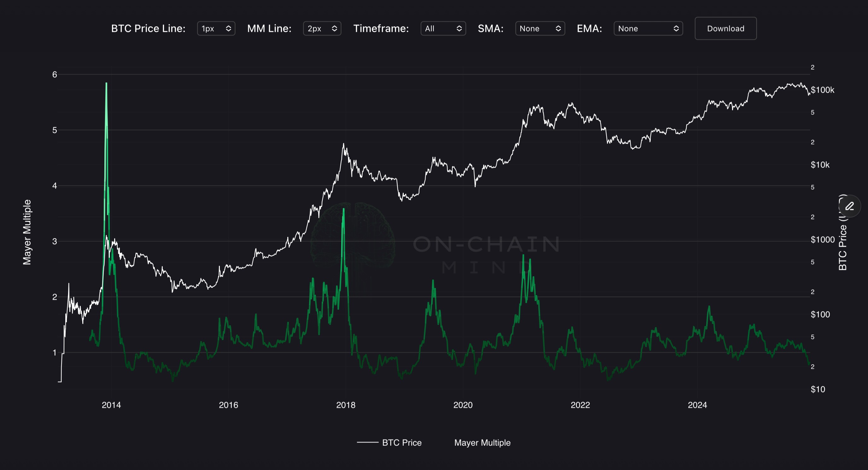Toggle BTC Price series via legend label
The image size is (868, 470).
coord(402,442)
